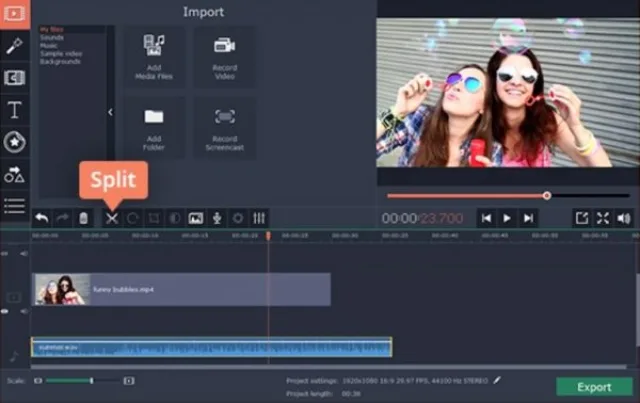Image resolution: width=640 pixels, height=403 pixels.
Task: Switch preview to full screen
Action: point(603,218)
